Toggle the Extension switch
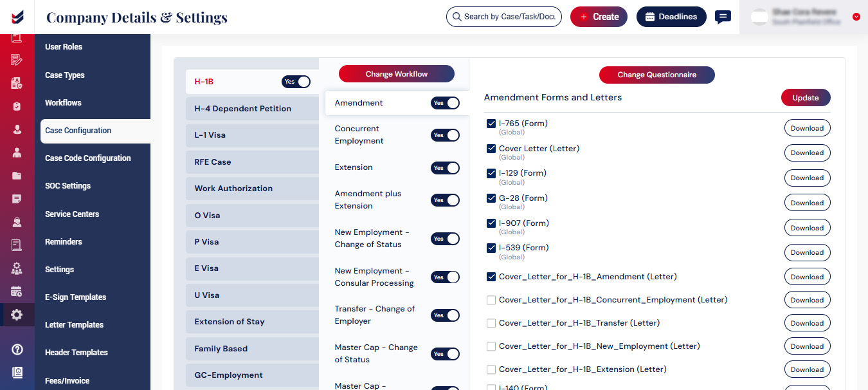Viewport: 868px width, 390px height. [445, 168]
